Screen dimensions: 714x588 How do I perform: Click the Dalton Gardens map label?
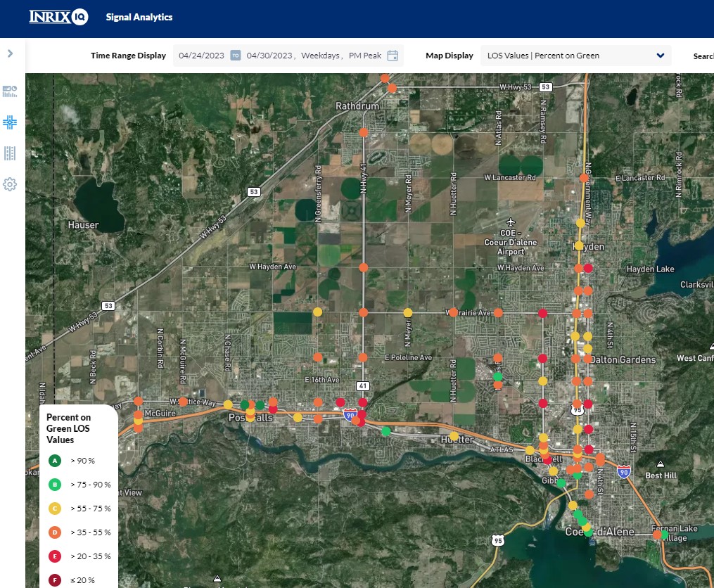coord(624,360)
